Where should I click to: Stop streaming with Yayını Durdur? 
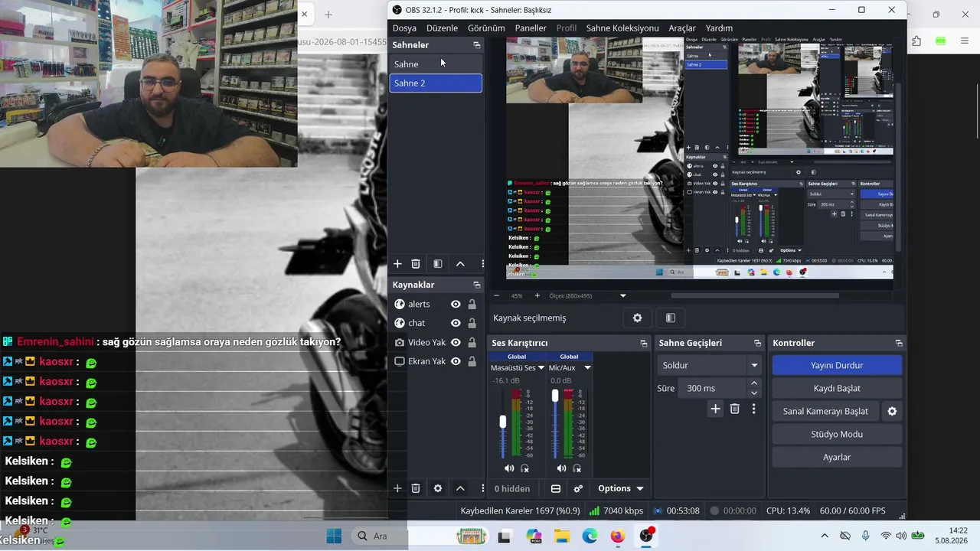click(837, 365)
